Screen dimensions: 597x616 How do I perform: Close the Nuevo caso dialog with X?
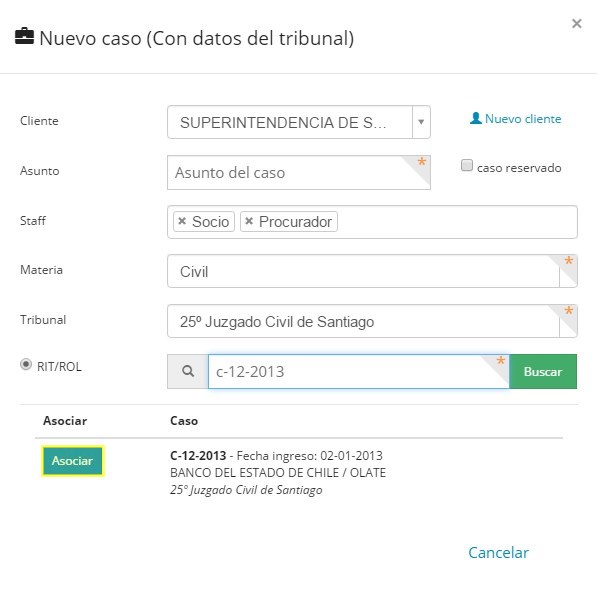coord(577,24)
